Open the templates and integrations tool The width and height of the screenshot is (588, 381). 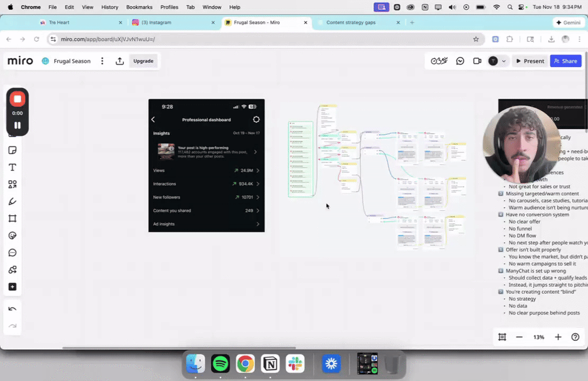tap(13, 270)
